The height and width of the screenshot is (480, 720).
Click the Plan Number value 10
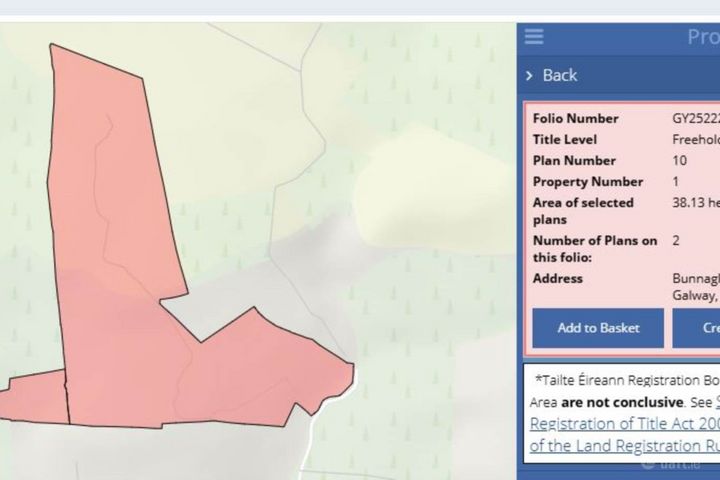[680, 161]
